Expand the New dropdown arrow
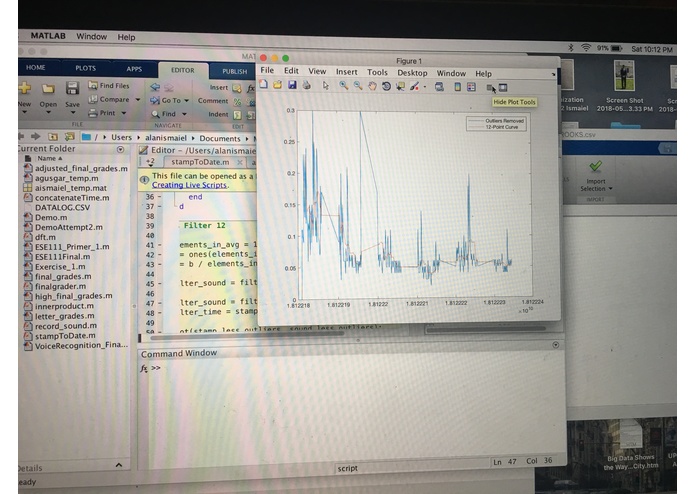 click(24, 113)
